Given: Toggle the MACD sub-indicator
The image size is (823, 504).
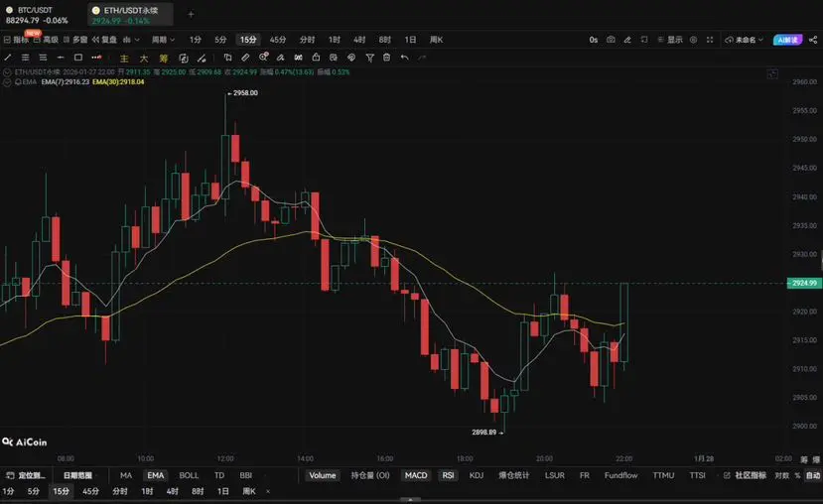Looking at the screenshot, I should click(x=416, y=475).
